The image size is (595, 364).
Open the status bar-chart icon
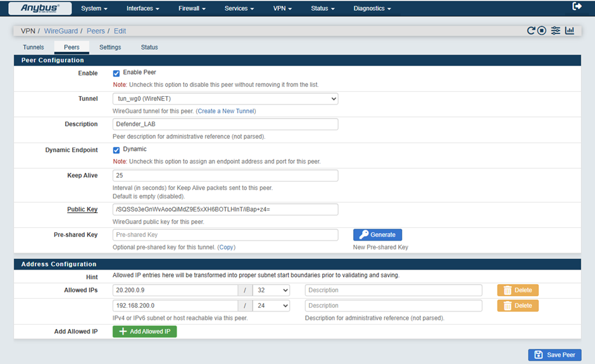point(570,30)
